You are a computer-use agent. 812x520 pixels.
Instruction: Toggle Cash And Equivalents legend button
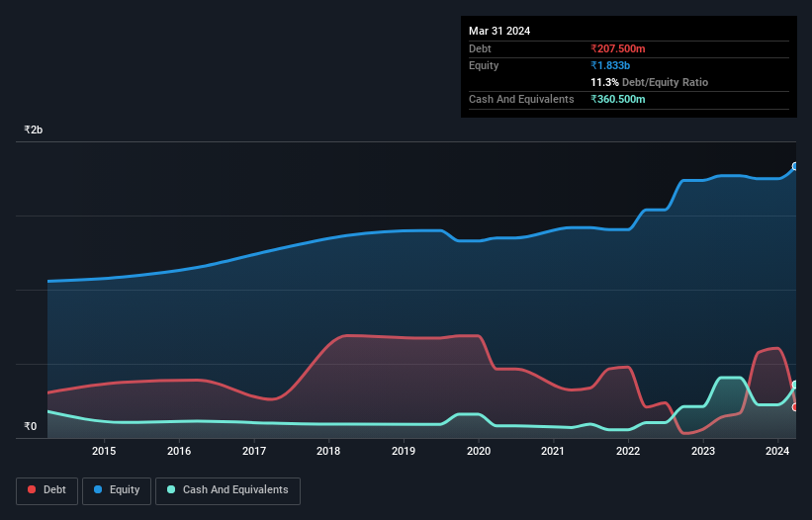[x=227, y=490]
